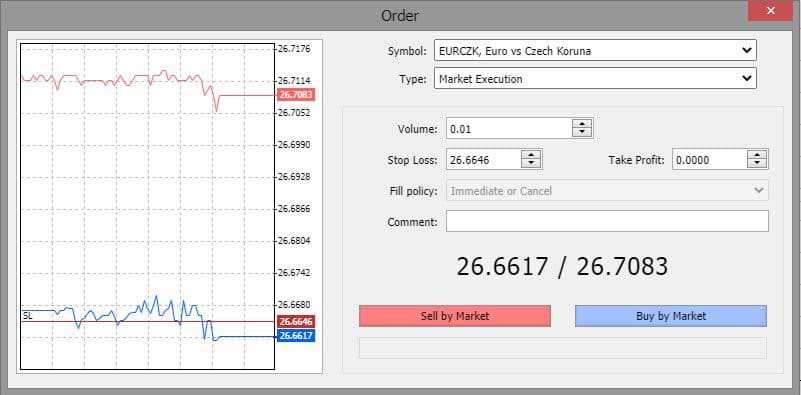Click into the Comment text box
Screen dimensions: 801x395
pos(607,221)
